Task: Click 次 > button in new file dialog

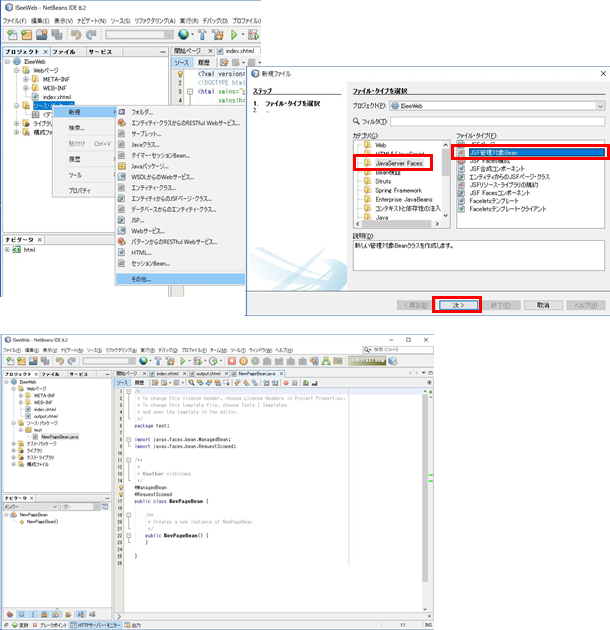Action: [458, 305]
